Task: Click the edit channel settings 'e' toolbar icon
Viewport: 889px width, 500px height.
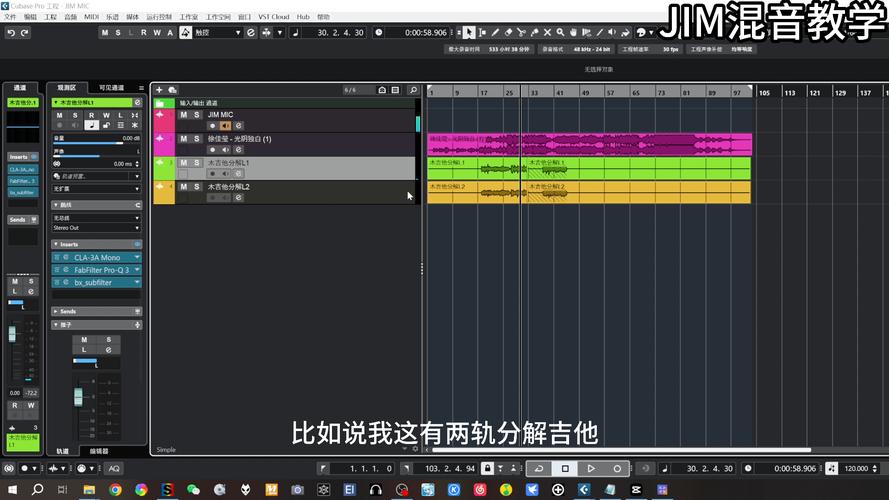Action: 251,33
